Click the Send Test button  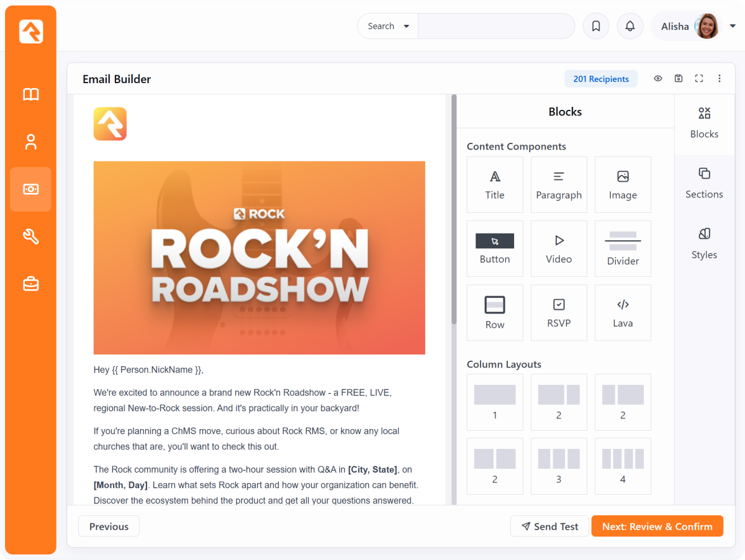click(x=550, y=526)
